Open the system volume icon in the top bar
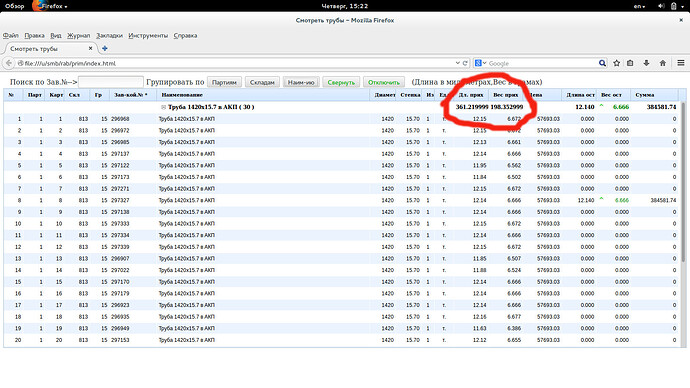Viewport: 690px width, 388px height. tap(661, 6)
